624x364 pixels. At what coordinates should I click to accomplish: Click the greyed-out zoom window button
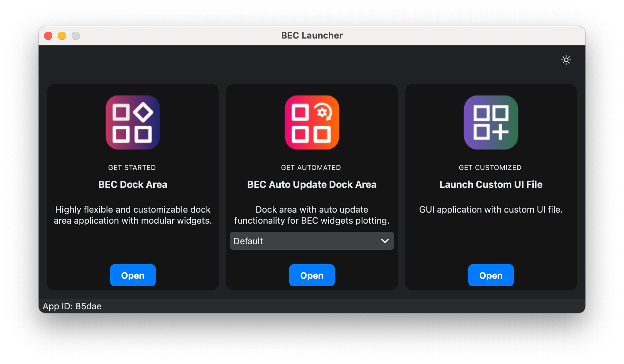[76, 36]
